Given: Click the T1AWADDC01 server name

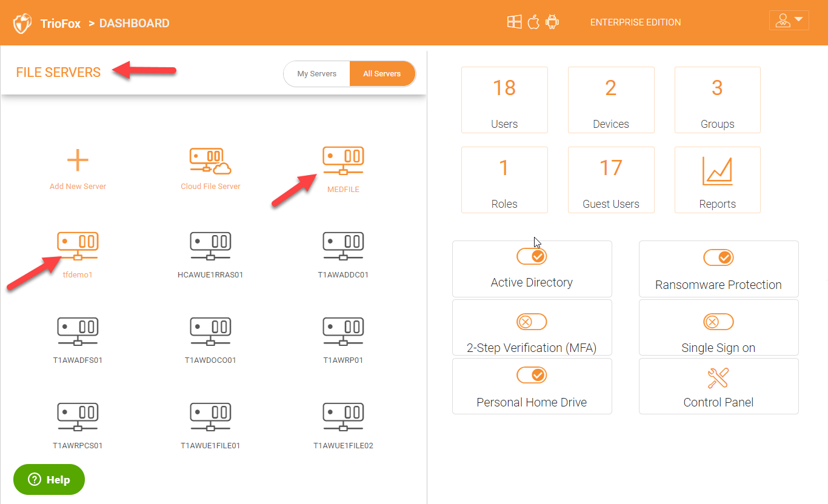Looking at the screenshot, I should [343, 275].
